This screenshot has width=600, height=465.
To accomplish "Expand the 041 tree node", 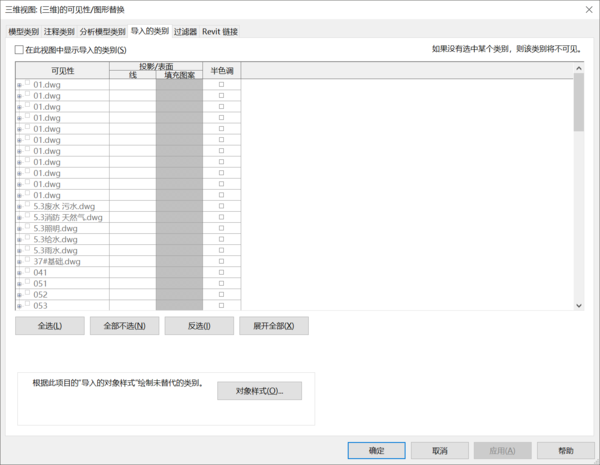I will click(x=19, y=272).
